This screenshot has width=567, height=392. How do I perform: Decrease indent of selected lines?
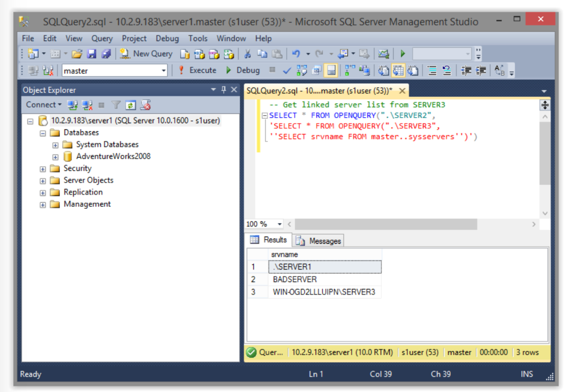pyautogui.click(x=466, y=71)
